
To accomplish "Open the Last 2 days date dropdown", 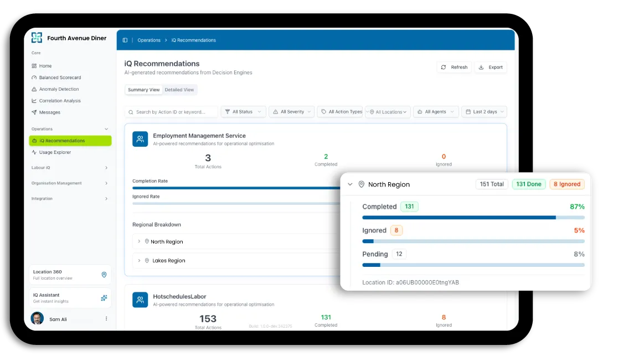I will (484, 112).
